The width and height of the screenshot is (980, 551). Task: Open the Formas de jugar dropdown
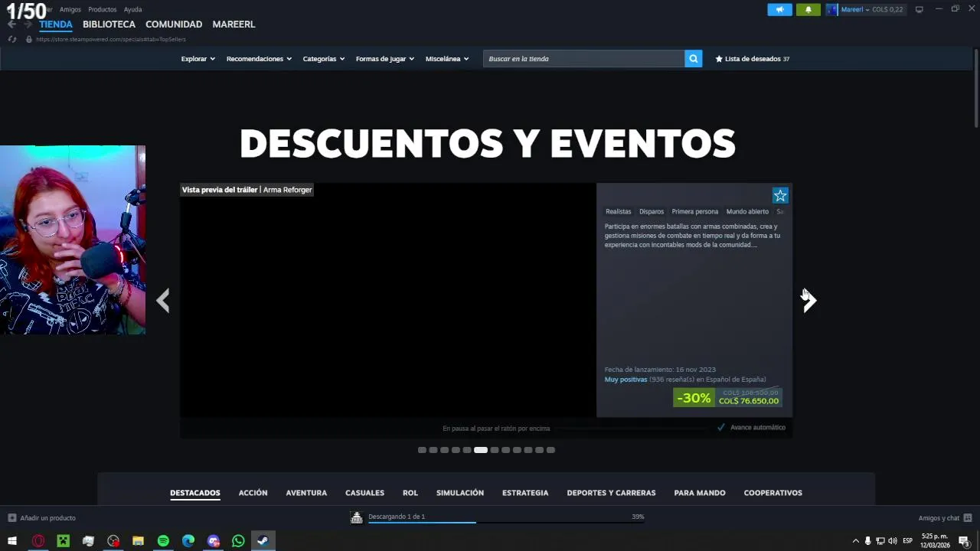click(x=385, y=59)
